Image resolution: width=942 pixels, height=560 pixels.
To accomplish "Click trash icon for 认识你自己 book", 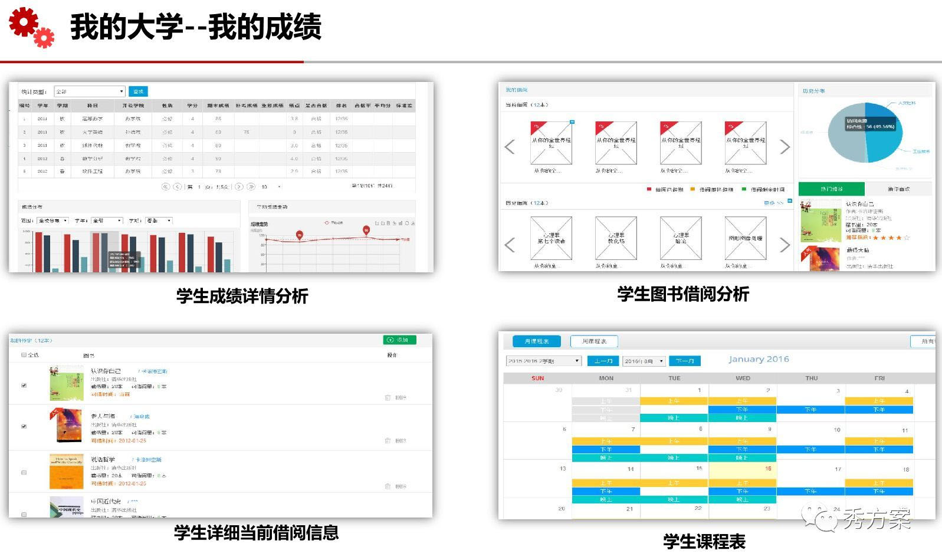I will pos(388,397).
